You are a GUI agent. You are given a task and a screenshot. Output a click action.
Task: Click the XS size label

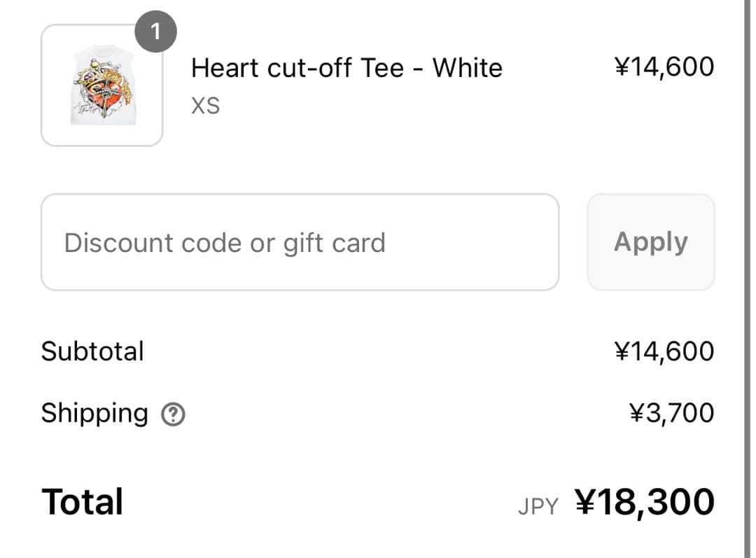(205, 106)
